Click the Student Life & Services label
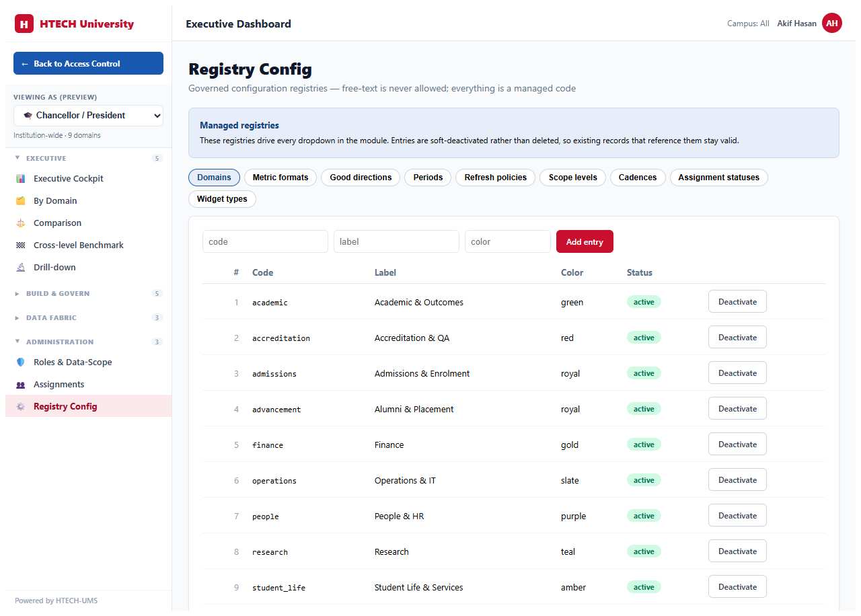This screenshot has height=616, width=861. (x=419, y=588)
